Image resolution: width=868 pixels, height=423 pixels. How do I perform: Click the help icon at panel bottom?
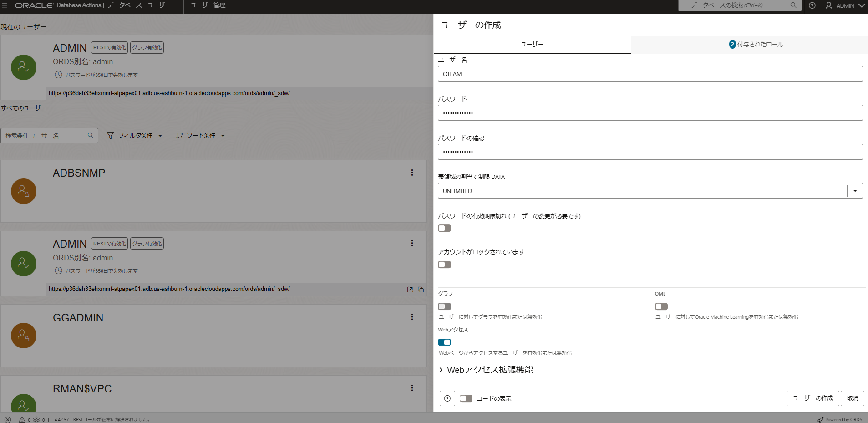[447, 398]
